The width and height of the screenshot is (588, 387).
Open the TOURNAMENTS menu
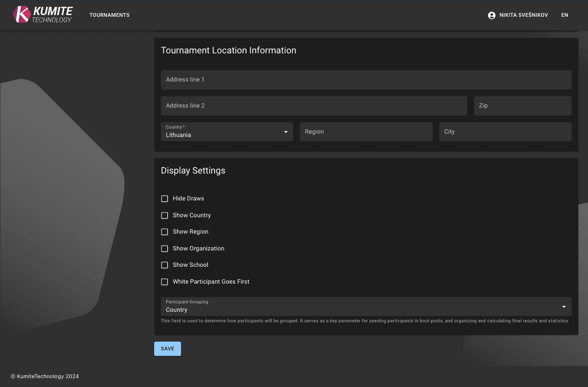pyautogui.click(x=109, y=15)
